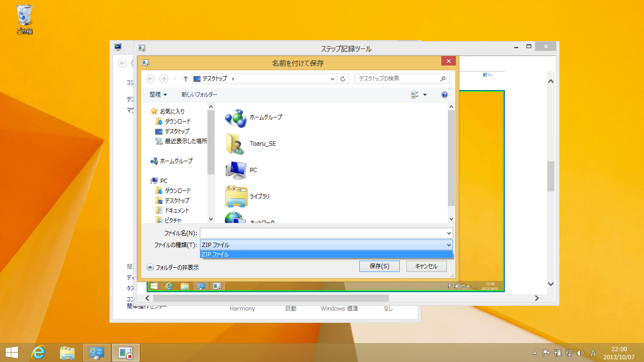The height and width of the screenshot is (362, 644).
Task: Click the address bar path dropdown arrow
Action: tap(332, 79)
